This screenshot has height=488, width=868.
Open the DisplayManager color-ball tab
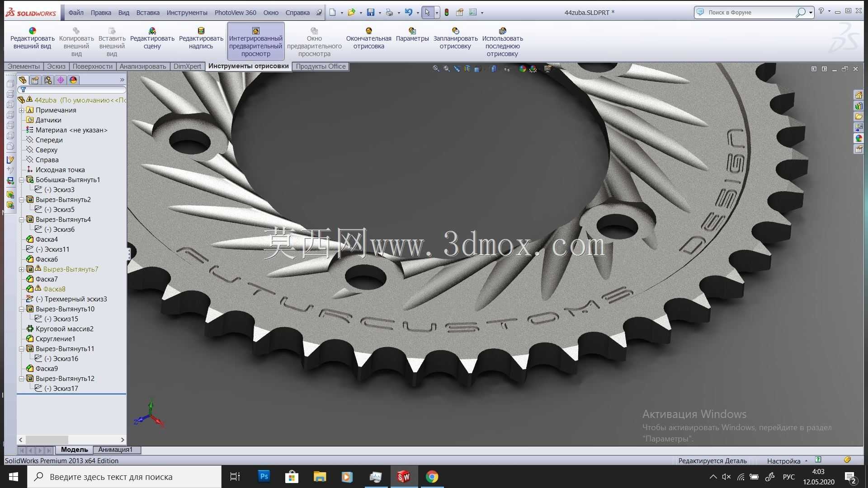pos(73,80)
